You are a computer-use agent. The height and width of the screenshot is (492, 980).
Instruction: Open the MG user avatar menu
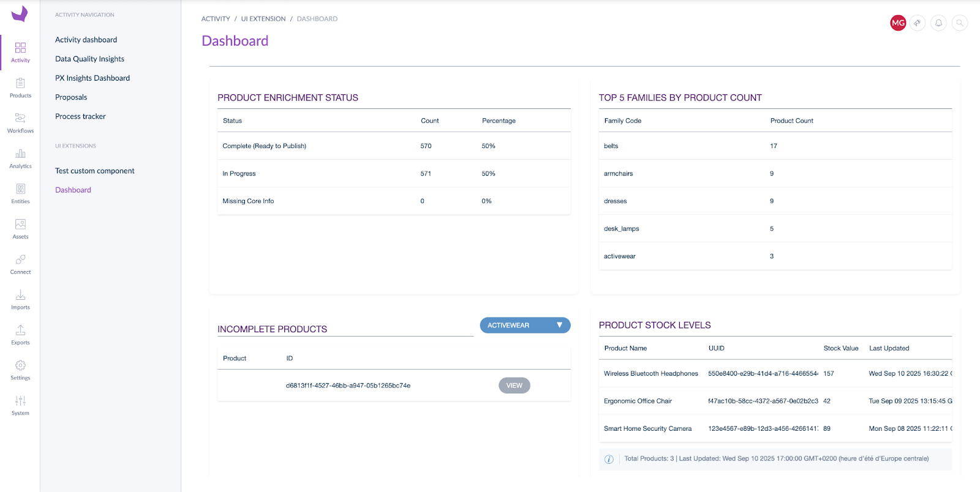(x=898, y=23)
